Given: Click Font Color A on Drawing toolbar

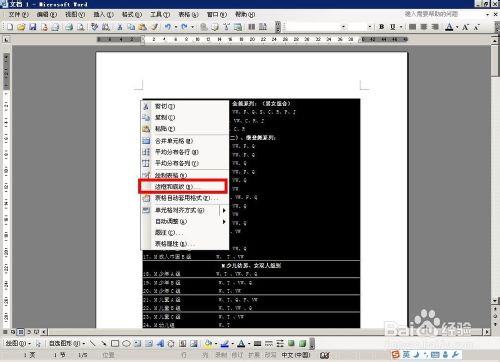Looking at the screenshot, I should 241,343.
